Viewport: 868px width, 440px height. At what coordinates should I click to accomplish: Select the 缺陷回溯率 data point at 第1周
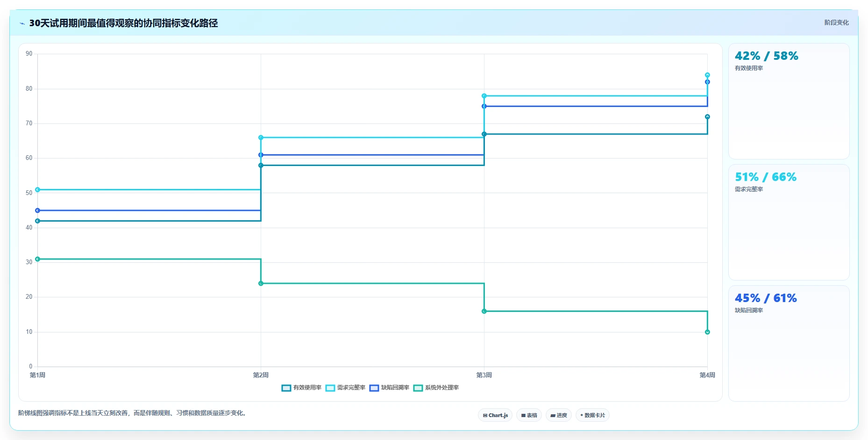(x=38, y=210)
